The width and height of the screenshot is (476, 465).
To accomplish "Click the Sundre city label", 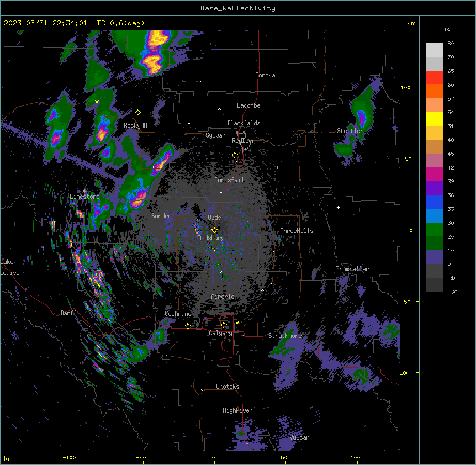I will pyautogui.click(x=161, y=216).
